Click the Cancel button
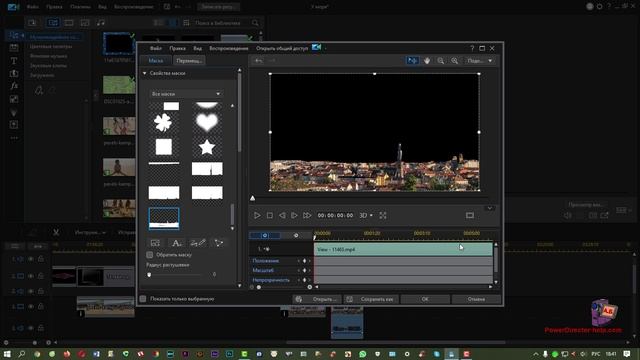 (476, 299)
